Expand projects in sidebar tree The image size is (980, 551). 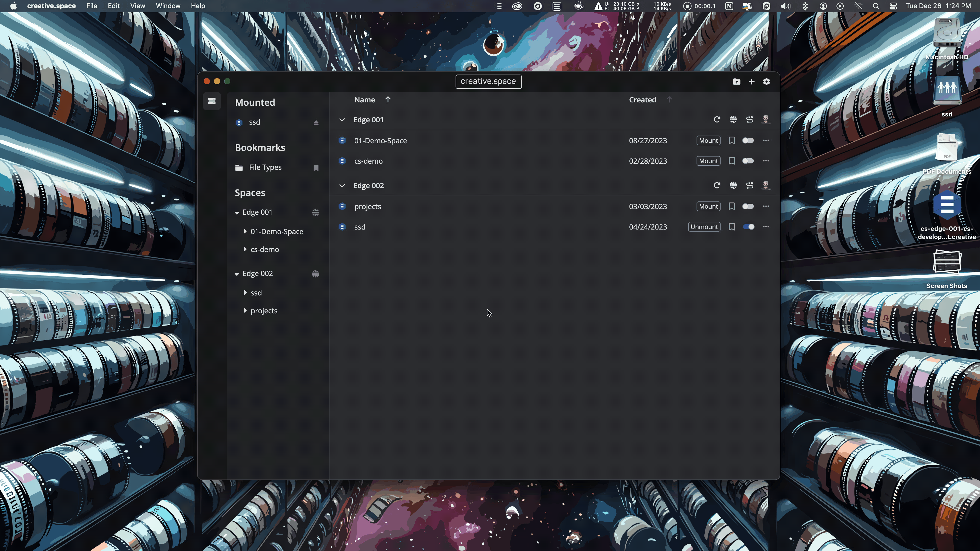pos(245,310)
